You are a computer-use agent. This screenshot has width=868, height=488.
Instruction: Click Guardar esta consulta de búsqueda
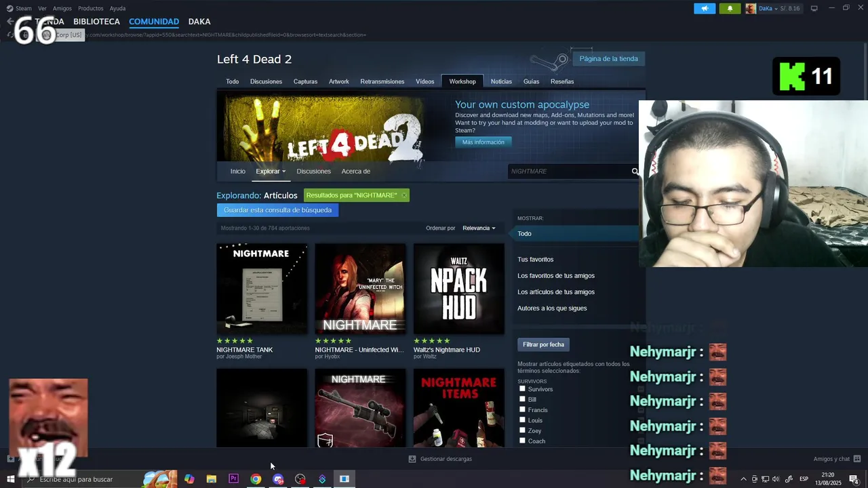(x=277, y=210)
